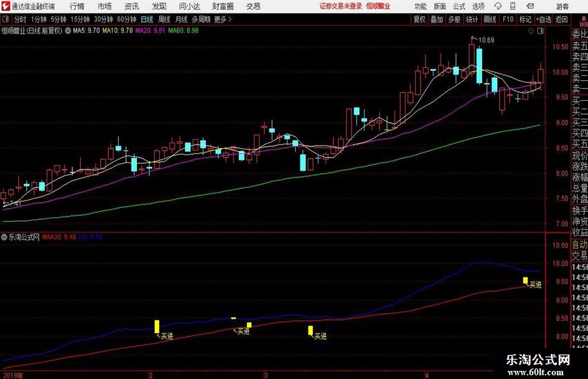The width and height of the screenshot is (588, 379).
Task: Open the 行情 menu
Action: 77,6
